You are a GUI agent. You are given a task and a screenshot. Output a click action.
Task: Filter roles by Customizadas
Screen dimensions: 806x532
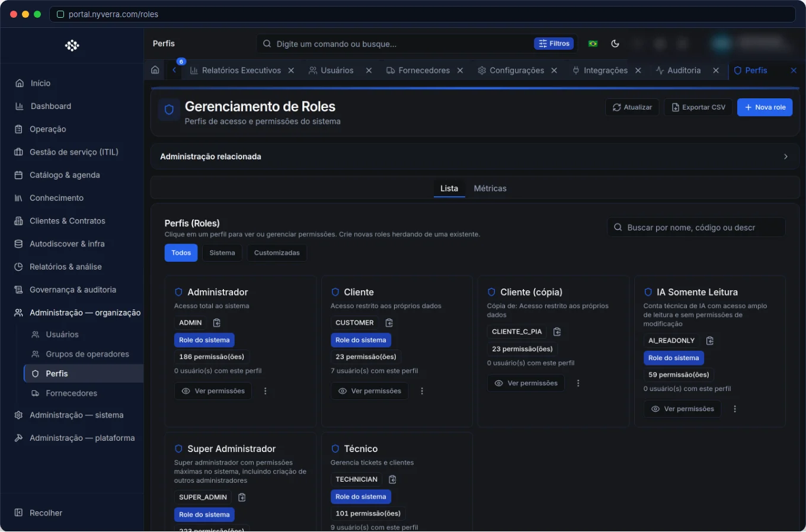click(277, 253)
